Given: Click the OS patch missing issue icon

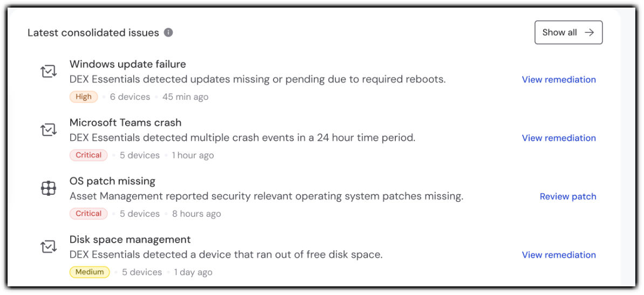Looking at the screenshot, I should point(49,188).
